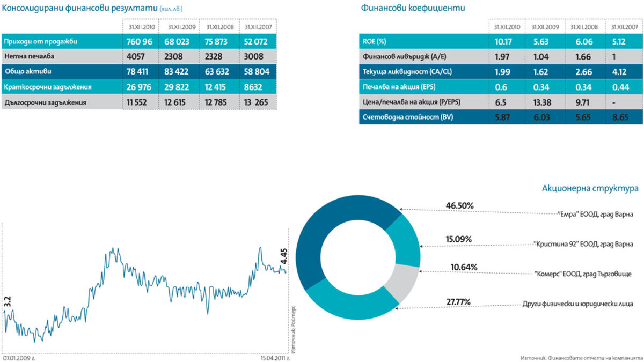Select the "ROE (%)" row label
This screenshot has height=362, width=644.
(x=375, y=41)
